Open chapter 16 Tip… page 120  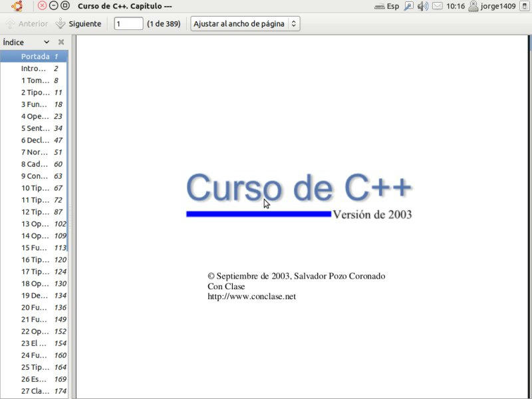click(x=34, y=259)
